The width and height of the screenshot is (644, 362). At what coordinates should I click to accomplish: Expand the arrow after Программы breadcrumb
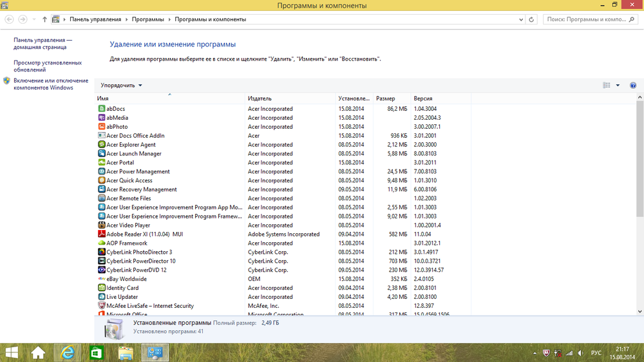click(x=169, y=19)
